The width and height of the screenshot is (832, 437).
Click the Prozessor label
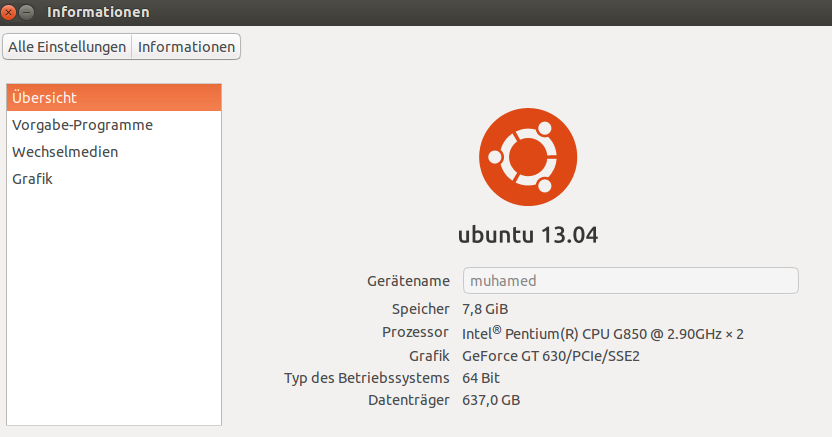415,332
